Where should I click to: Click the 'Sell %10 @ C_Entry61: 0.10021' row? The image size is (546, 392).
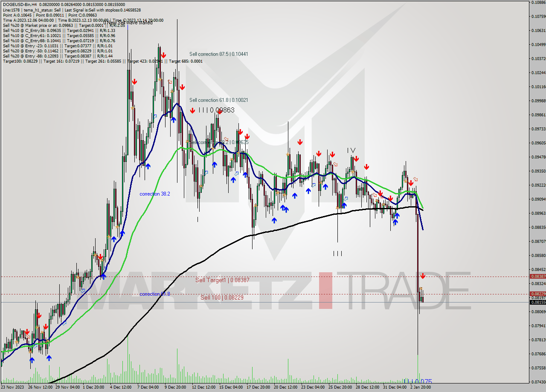click(59, 35)
